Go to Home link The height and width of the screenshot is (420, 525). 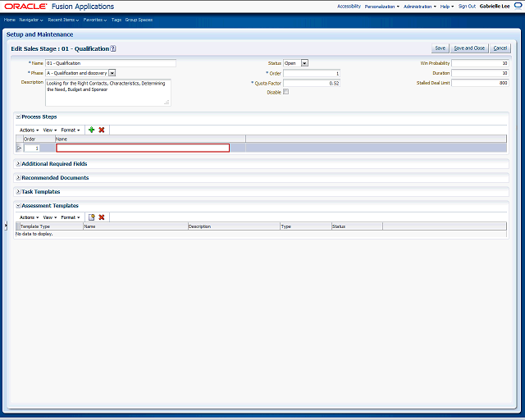pyautogui.click(x=9, y=20)
